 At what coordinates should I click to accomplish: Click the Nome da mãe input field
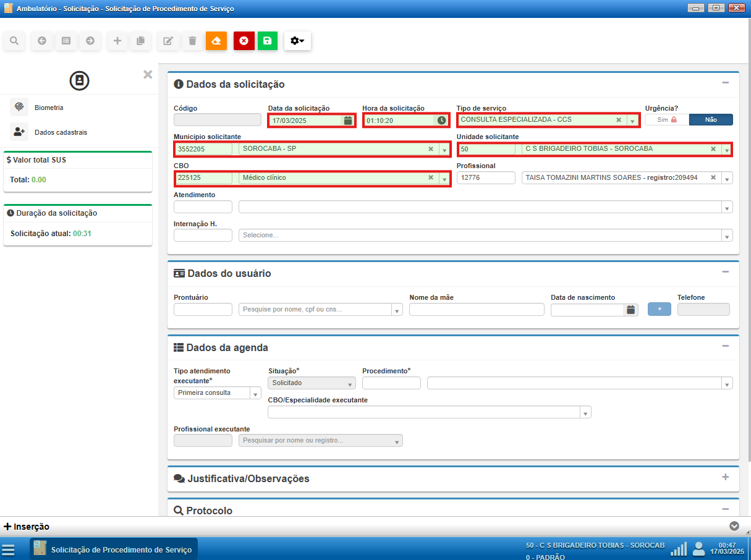click(x=477, y=310)
